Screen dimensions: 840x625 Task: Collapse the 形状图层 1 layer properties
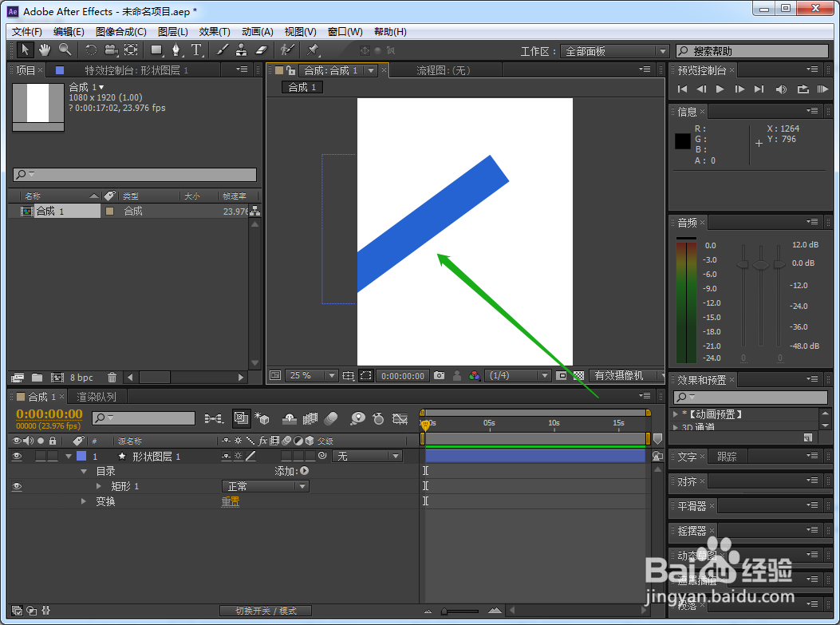[69, 456]
